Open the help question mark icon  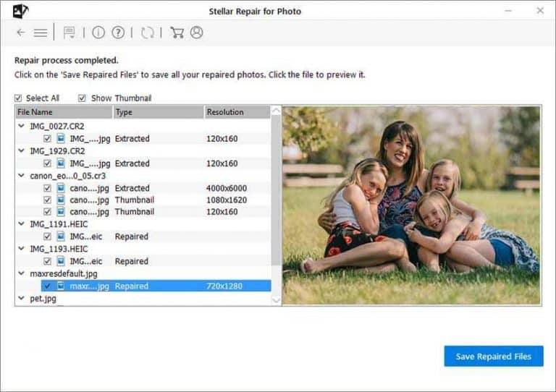click(x=118, y=33)
